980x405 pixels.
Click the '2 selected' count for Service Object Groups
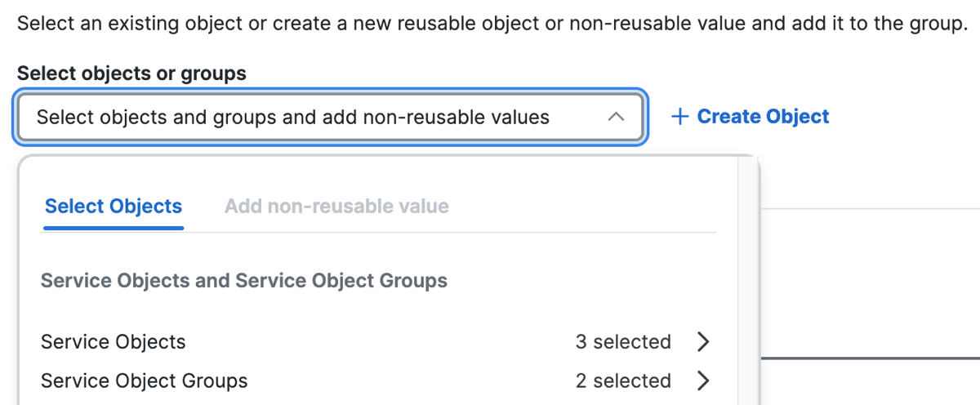623,381
